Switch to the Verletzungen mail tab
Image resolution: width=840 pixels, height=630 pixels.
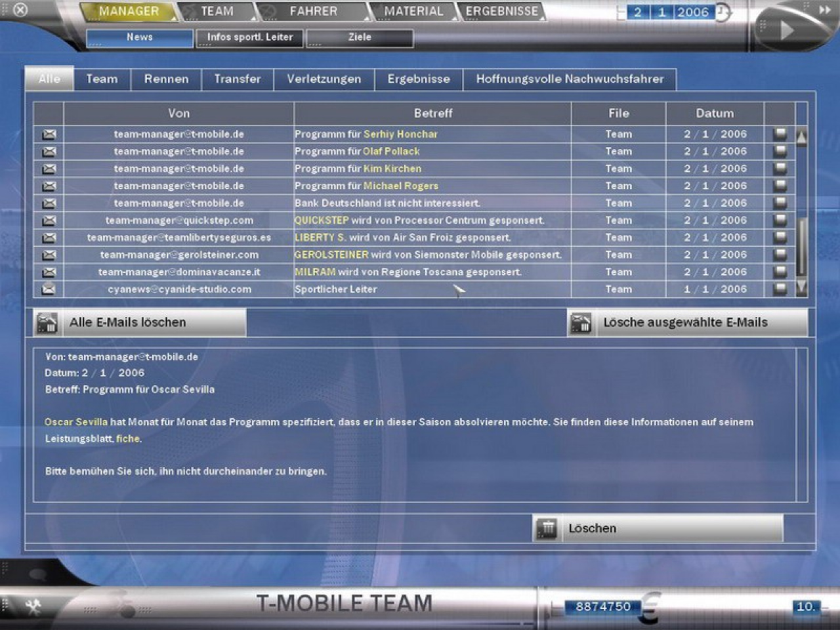[324, 79]
